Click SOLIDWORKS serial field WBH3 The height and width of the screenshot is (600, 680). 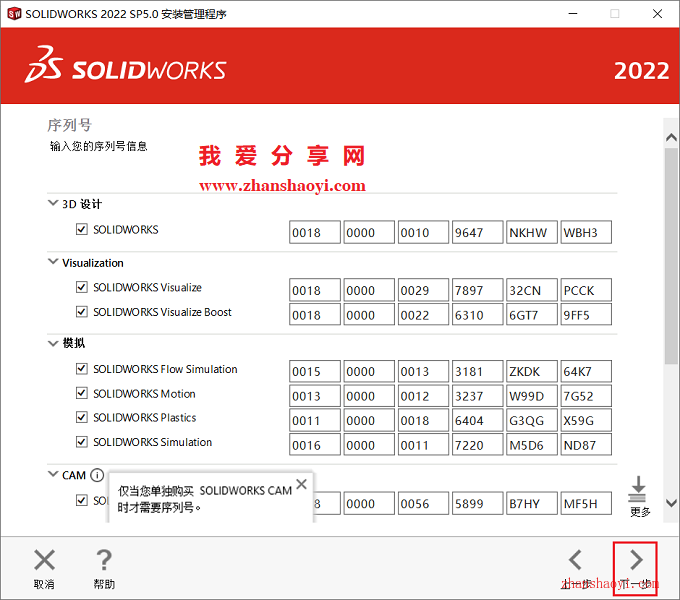[x=586, y=232]
